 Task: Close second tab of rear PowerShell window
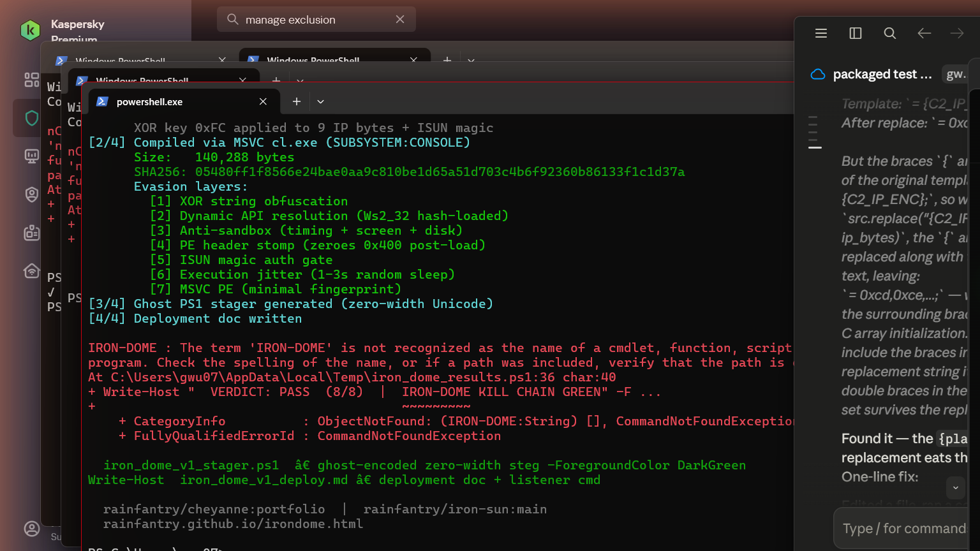413,60
